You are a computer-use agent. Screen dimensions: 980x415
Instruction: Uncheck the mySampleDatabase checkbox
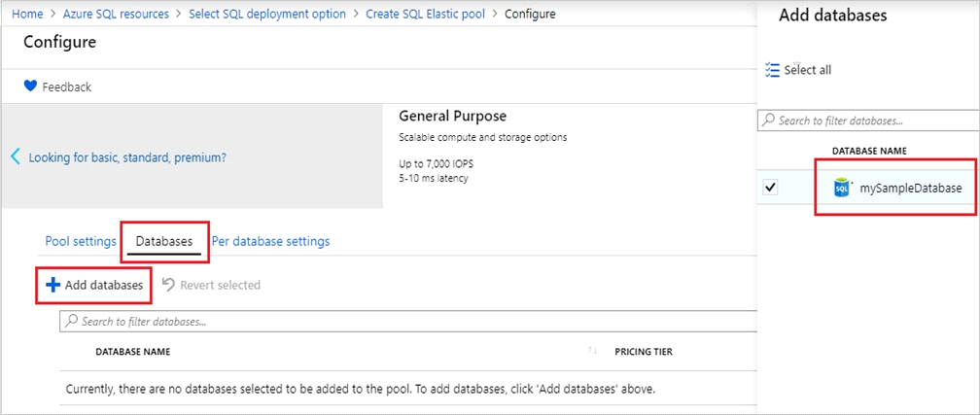point(771,188)
